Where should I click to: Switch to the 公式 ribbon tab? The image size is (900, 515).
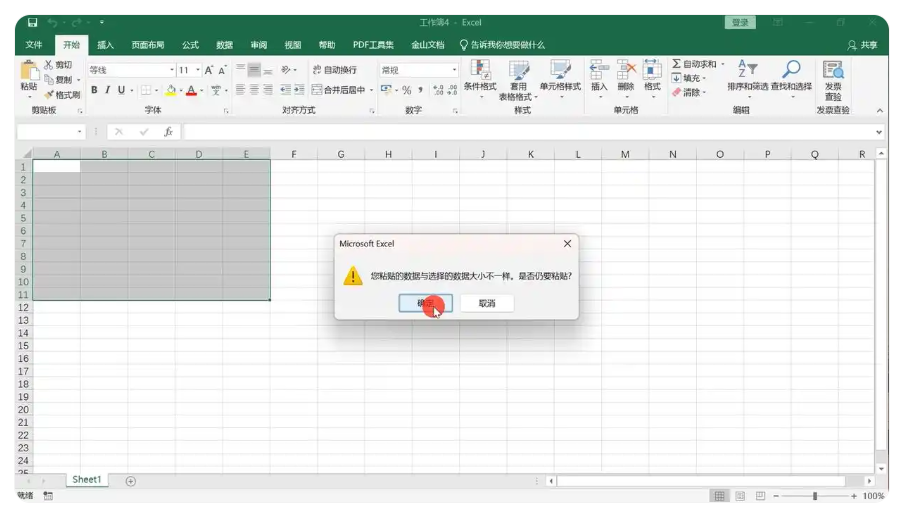click(190, 45)
